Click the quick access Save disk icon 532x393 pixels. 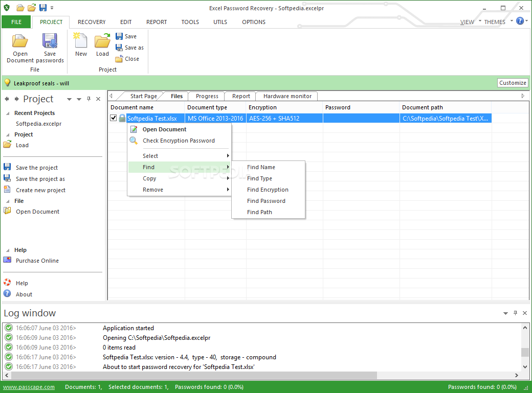43,8
